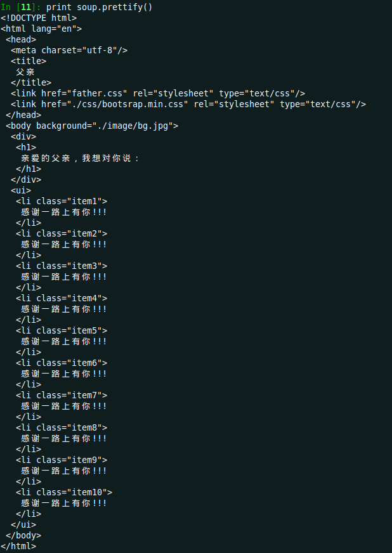Screen dimensions: 392x553
Task: Click the In [11] prompt label
Action: pos(20,7)
